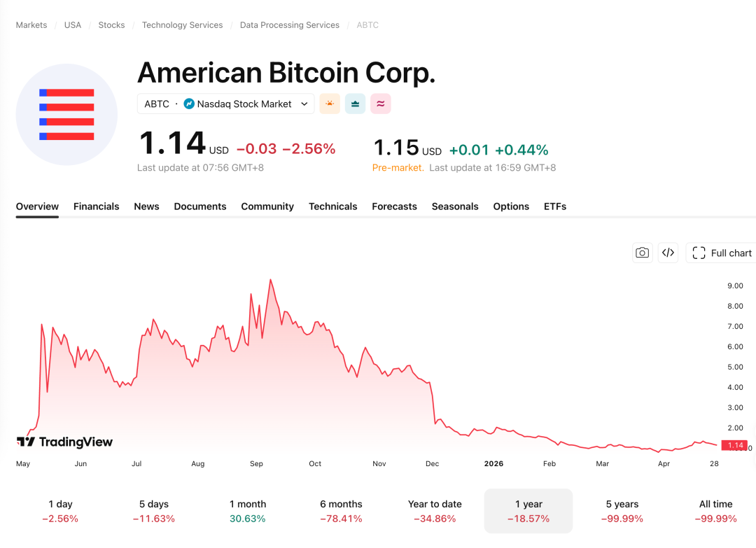
Task: Open the Full chart button
Action: pyautogui.click(x=721, y=253)
